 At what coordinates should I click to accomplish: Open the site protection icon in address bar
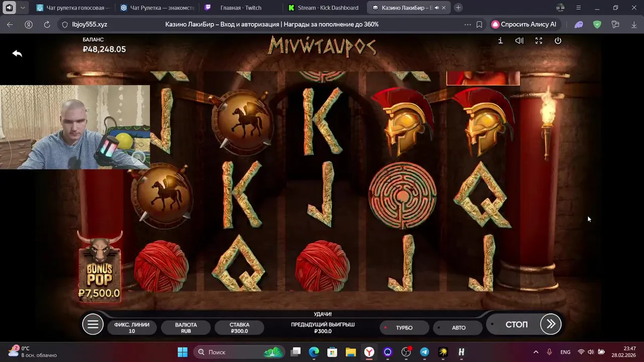64,24
